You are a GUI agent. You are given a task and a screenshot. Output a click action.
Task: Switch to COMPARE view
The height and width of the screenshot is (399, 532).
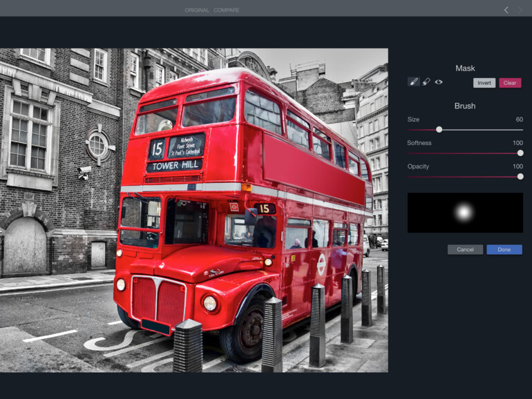(x=227, y=10)
